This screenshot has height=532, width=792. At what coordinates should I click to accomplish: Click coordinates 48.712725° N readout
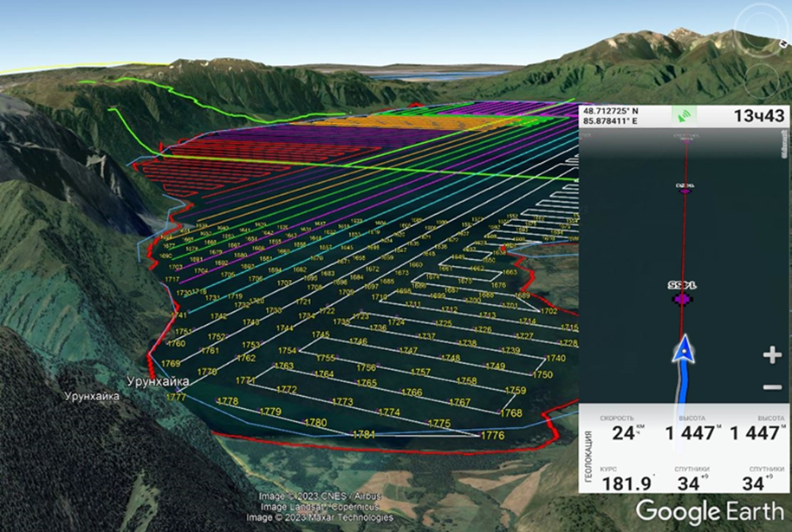610,111
